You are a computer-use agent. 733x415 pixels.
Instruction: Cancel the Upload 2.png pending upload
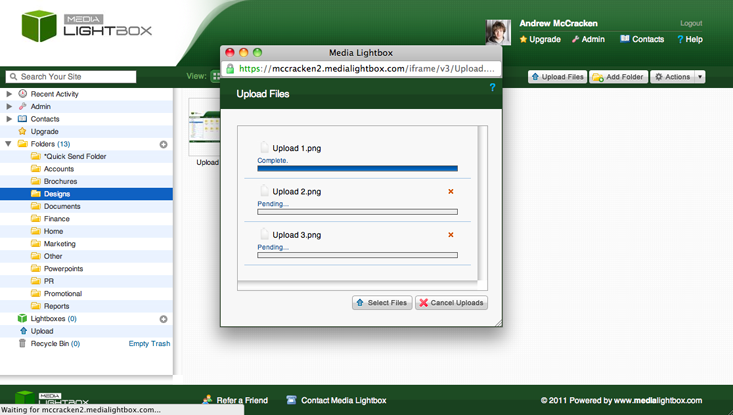[x=451, y=192]
